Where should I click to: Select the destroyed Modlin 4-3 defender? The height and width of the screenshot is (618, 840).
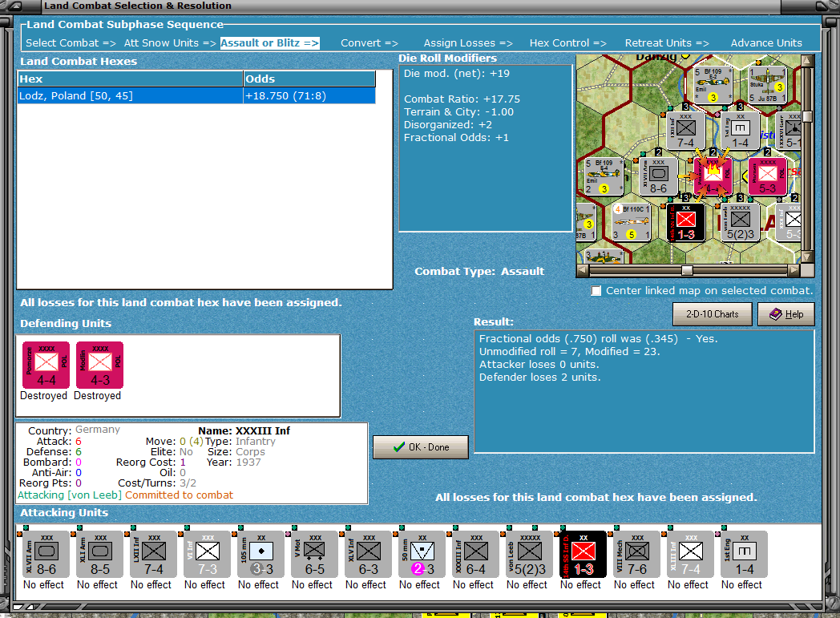(99, 366)
